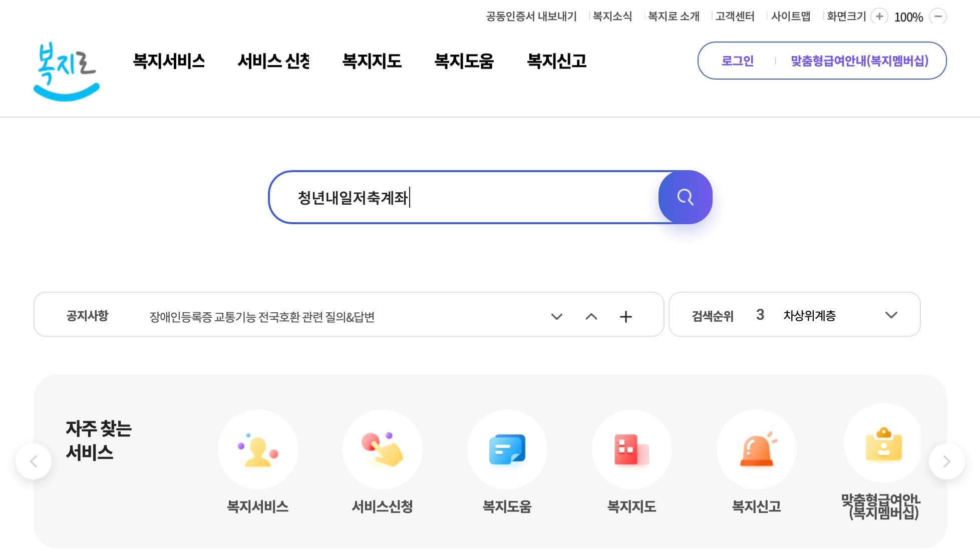
Task: Open the 고객센터 link
Action: 734,16
